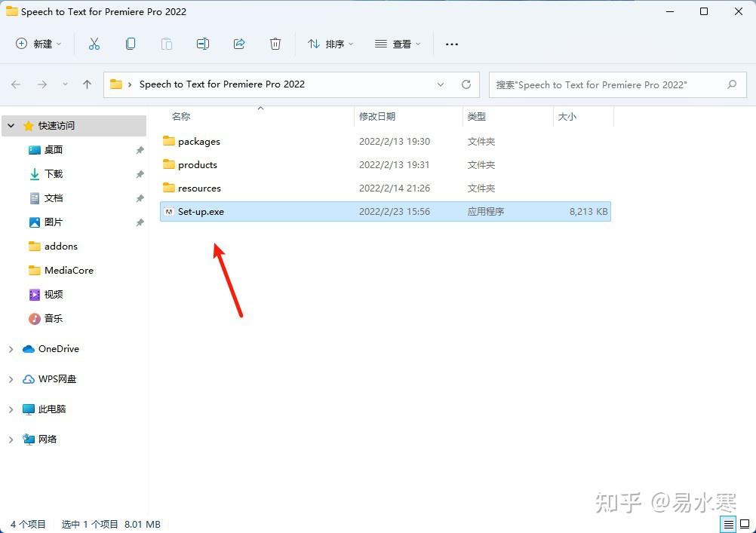Go up one folder level
This screenshot has height=533, width=756.
coord(88,84)
